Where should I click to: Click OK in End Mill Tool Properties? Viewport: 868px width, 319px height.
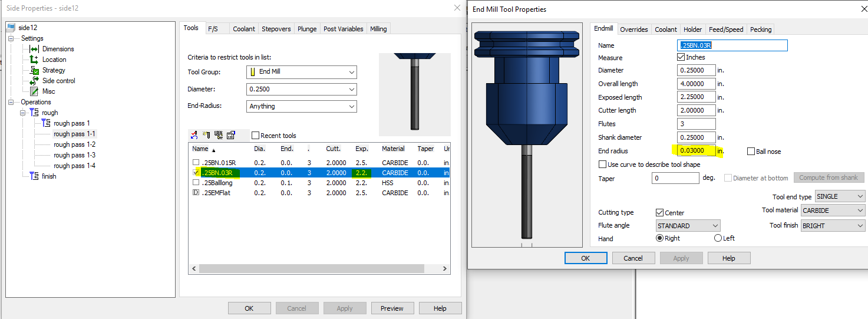coord(585,258)
